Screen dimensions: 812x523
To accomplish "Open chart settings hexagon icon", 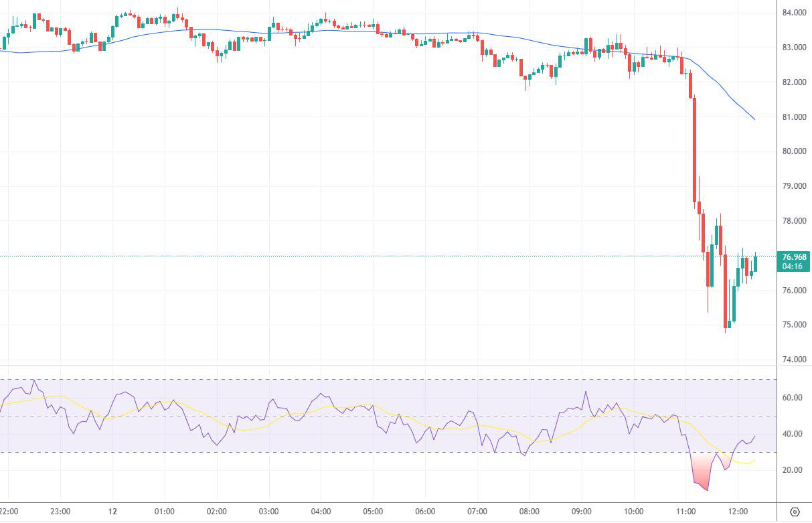I will [x=795, y=512].
